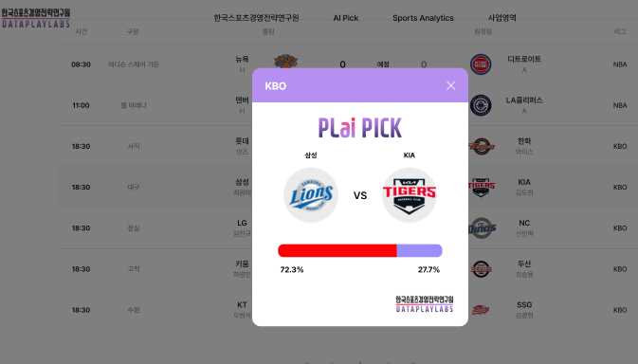This screenshot has width=638, height=364.
Task: Click the Doosan Bears team logo
Action: (481, 269)
